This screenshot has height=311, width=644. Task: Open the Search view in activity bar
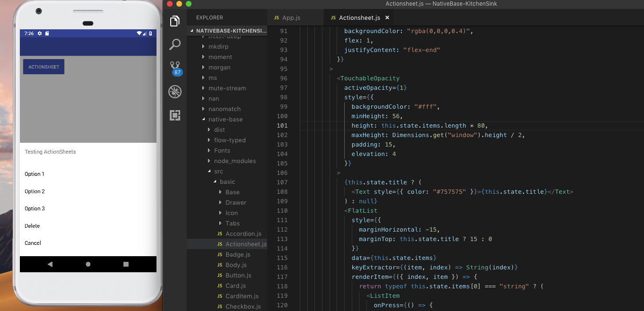point(175,44)
